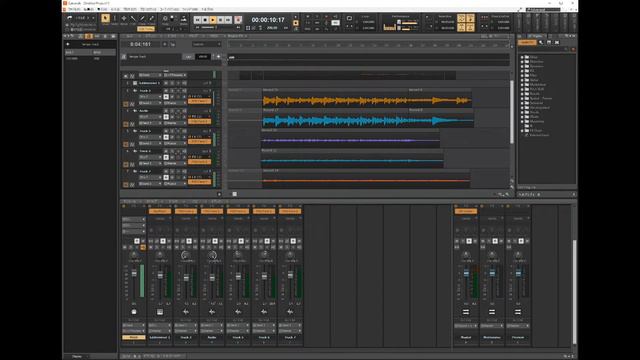Click the blue waveform clip on Audio track
This screenshot has height=360, width=640.
tap(368, 120)
